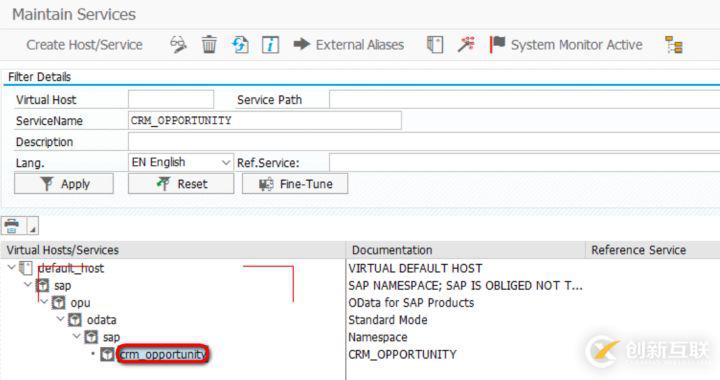This screenshot has height=380, width=720.
Task: Collapse the default_host tree node
Action: click(x=11, y=268)
